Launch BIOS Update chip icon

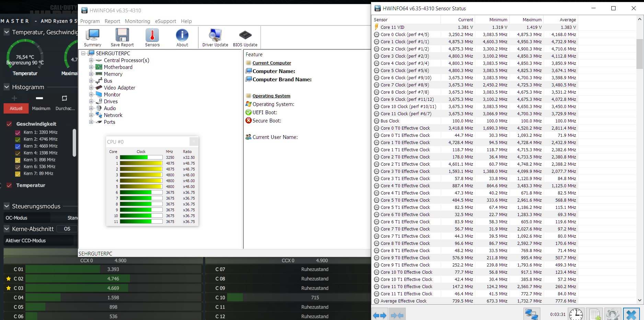pos(245,38)
